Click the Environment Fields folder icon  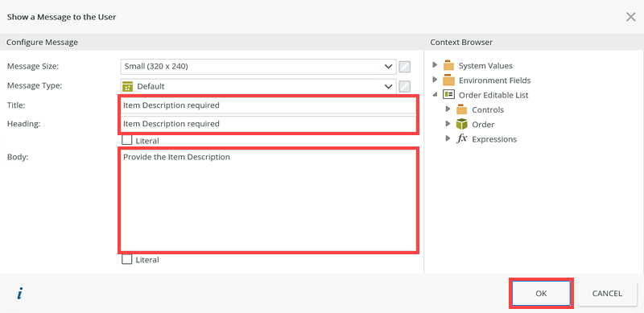pos(448,80)
